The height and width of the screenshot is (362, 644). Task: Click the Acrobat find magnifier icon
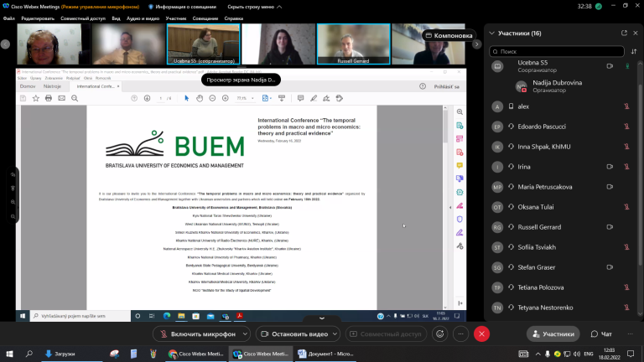point(75,98)
